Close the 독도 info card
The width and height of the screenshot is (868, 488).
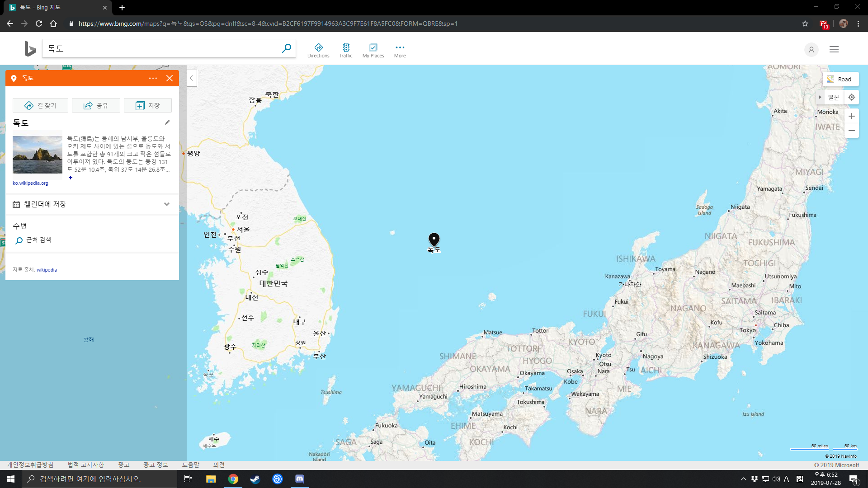coord(170,78)
